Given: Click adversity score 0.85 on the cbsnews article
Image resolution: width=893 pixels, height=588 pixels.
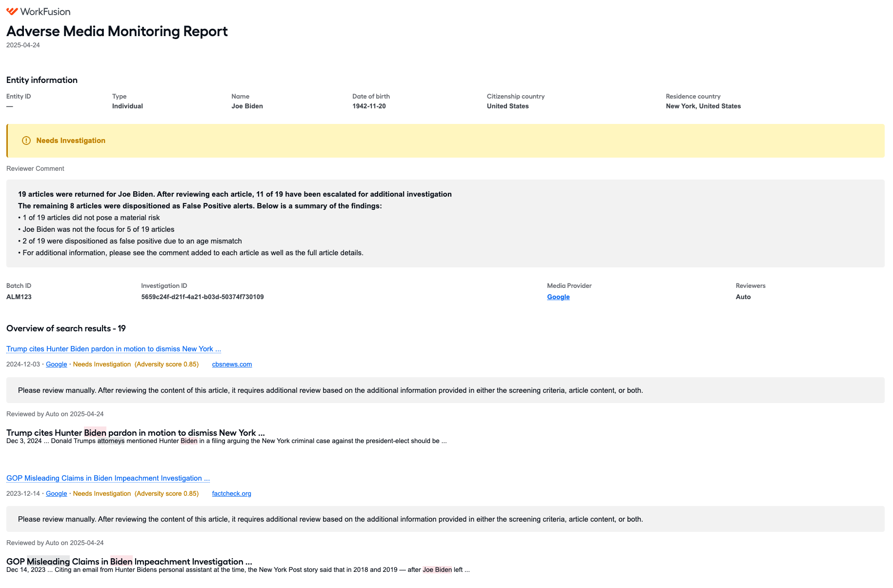Looking at the screenshot, I should click(x=166, y=365).
